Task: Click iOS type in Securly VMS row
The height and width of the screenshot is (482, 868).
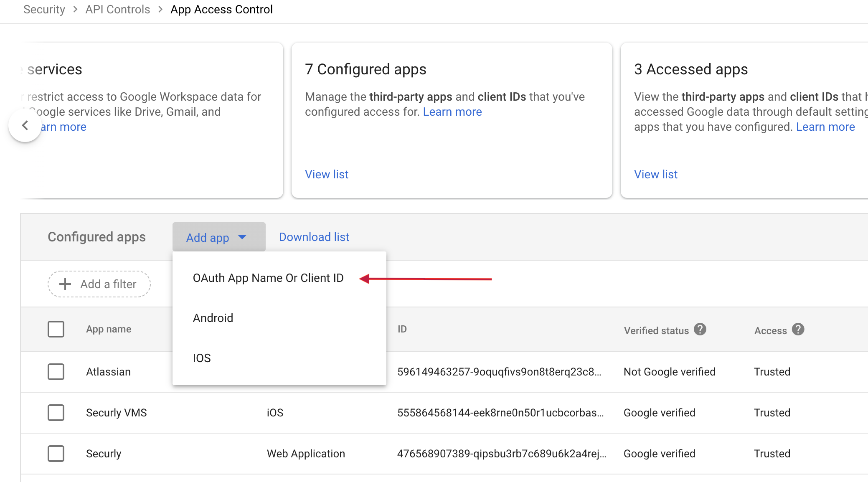Action: 275,413
